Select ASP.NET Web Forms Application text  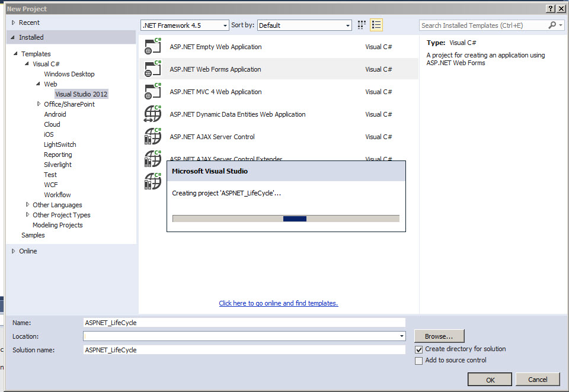215,69
